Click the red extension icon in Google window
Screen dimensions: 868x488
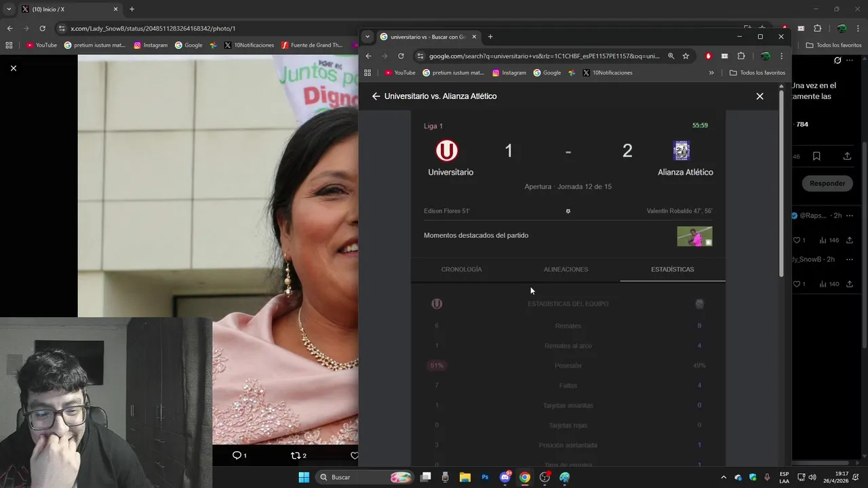pyautogui.click(x=708, y=56)
